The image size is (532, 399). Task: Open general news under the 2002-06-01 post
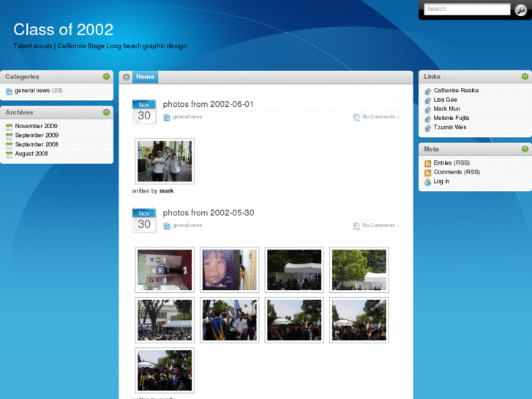pyautogui.click(x=187, y=117)
